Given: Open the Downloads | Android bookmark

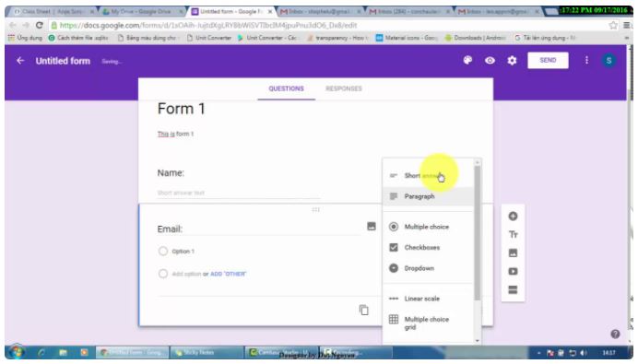Looking at the screenshot, I should point(475,38).
